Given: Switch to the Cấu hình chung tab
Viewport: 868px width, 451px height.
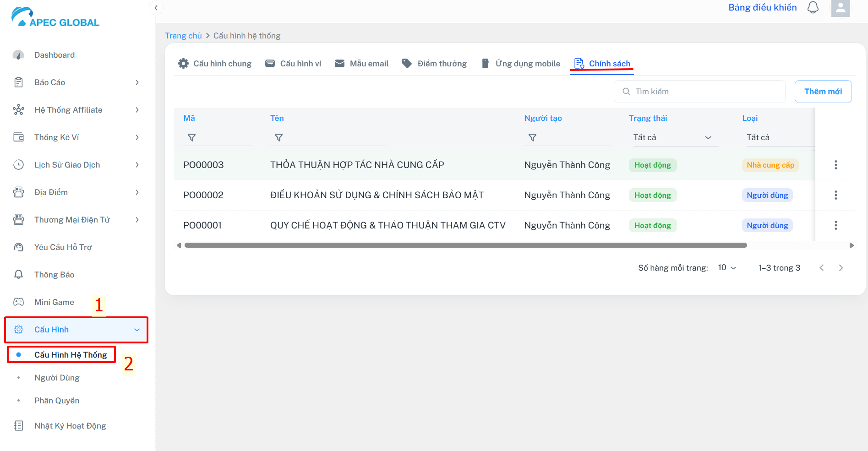Looking at the screenshot, I should click(x=215, y=64).
